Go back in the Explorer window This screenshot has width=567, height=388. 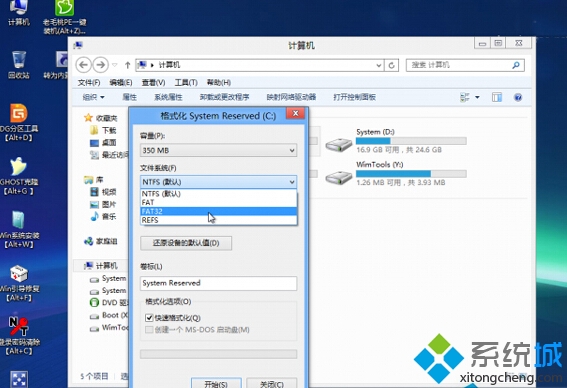[84, 65]
